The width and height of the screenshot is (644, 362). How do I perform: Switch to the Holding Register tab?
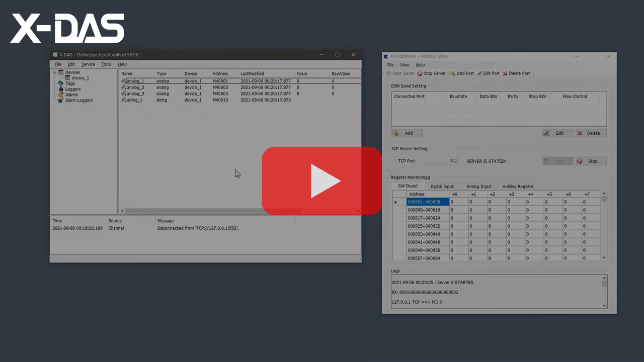518,186
